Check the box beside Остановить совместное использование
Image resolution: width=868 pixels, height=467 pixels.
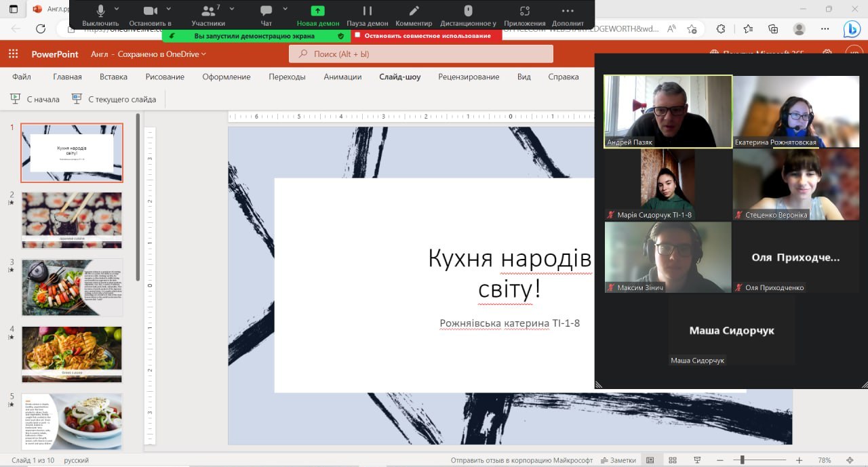357,35
